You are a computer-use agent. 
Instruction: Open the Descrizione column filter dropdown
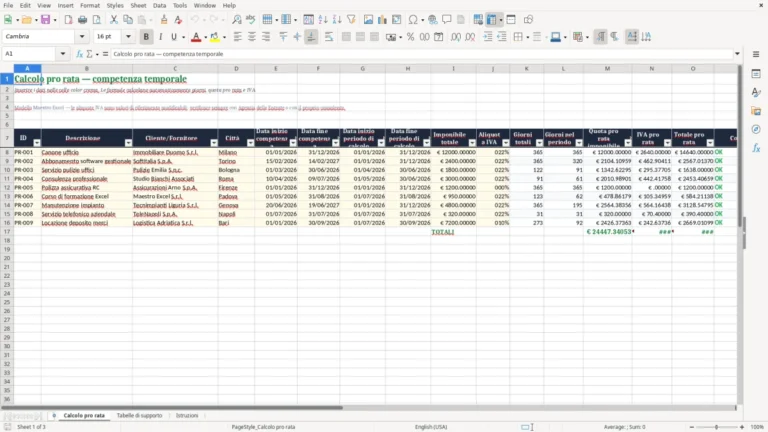[128, 143]
